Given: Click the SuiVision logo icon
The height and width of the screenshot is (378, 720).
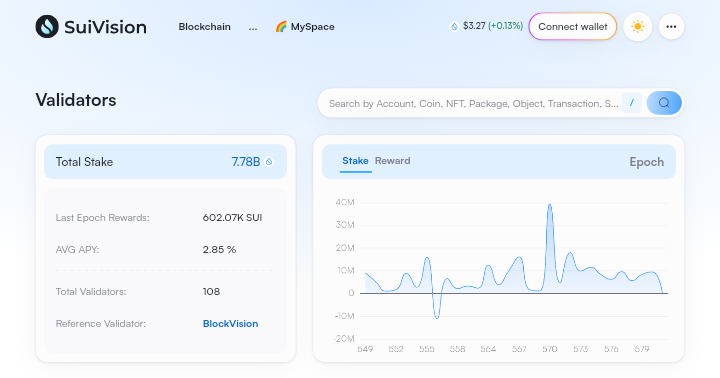Looking at the screenshot, I should point(47,27).
